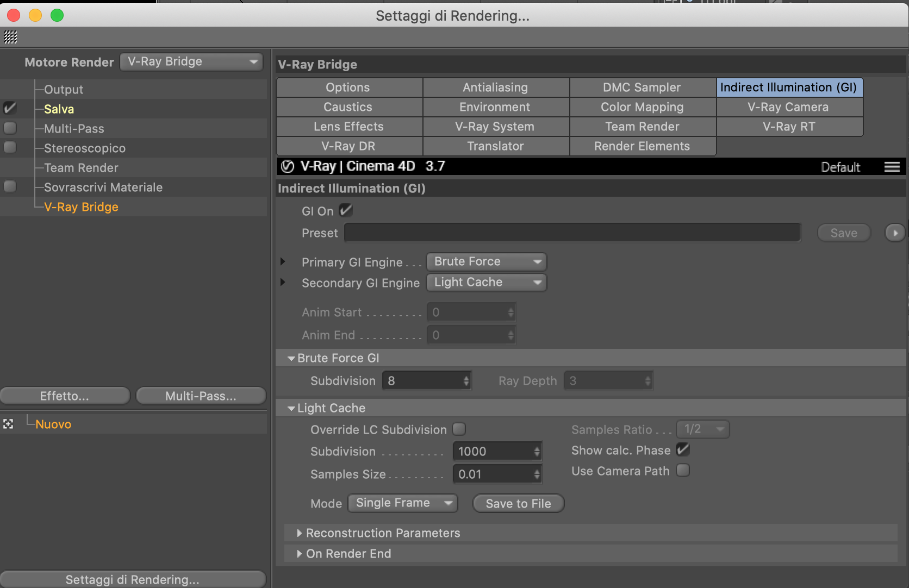Viewport: 909px width, 588px height.
Task: Expand On Render End section
Action: [299, 554]
